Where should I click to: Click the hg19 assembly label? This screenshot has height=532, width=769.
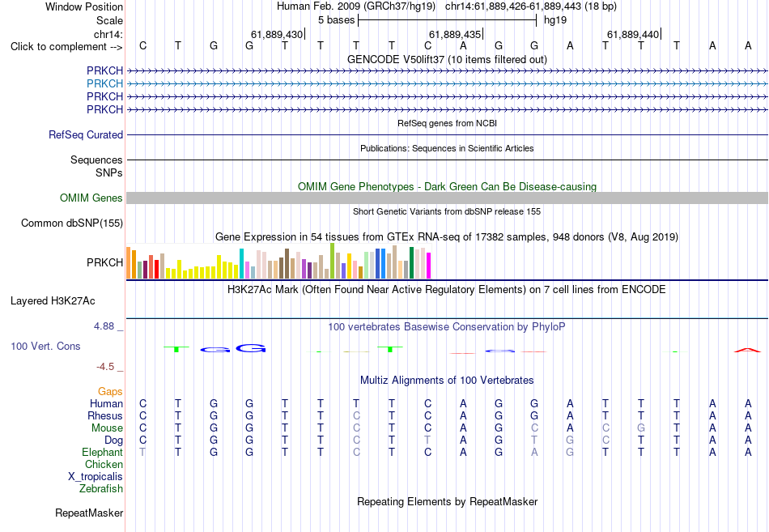click(x=555, y=20)
